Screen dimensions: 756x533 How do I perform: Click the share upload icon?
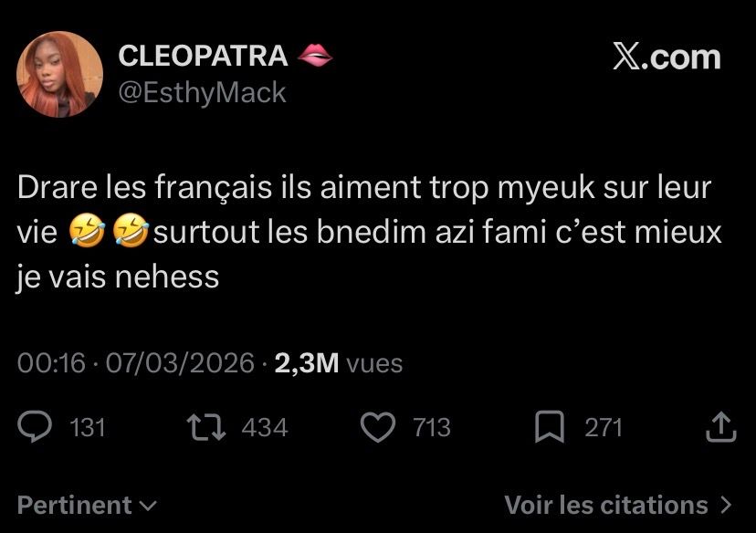[720, 426]
